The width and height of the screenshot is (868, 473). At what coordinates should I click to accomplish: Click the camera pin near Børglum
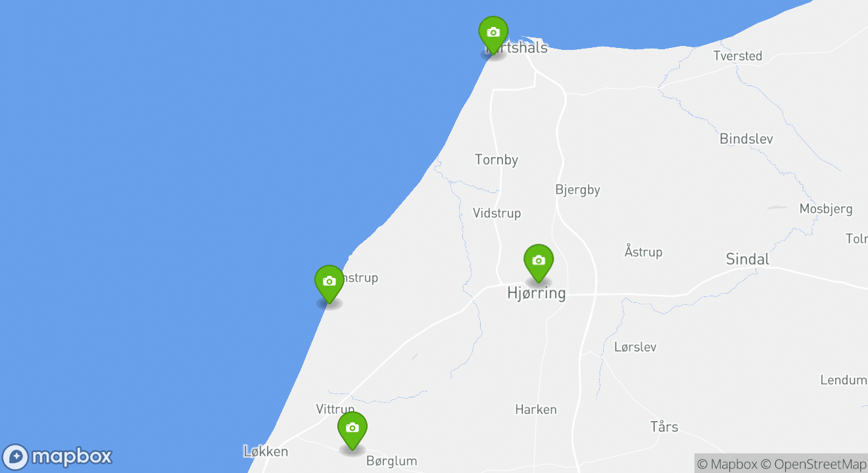352,431
